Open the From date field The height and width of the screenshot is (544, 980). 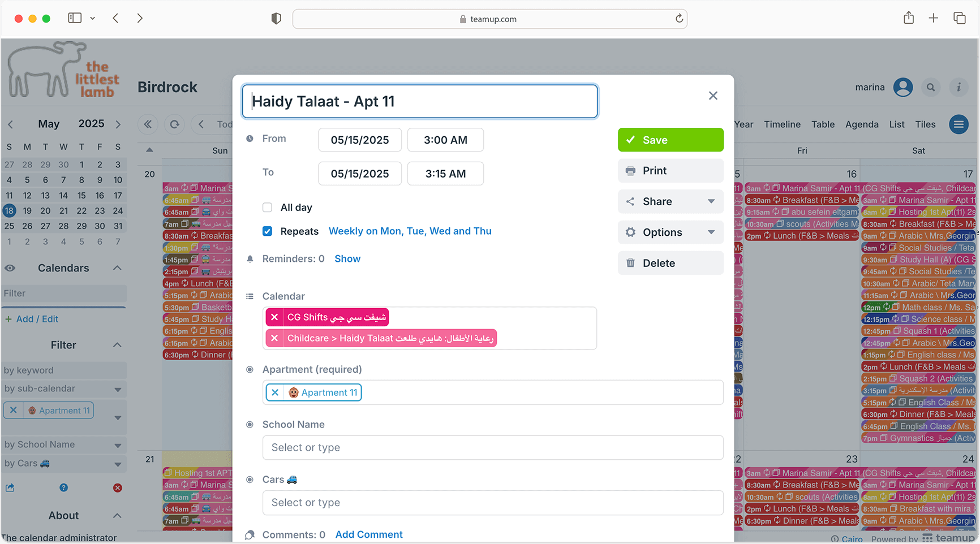(360, 140)
